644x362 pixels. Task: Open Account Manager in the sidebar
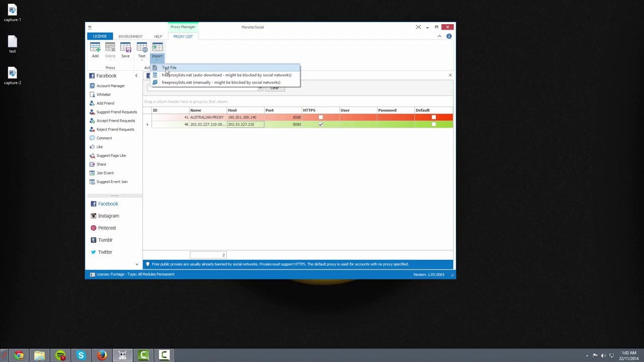click(x=111, y=86)
